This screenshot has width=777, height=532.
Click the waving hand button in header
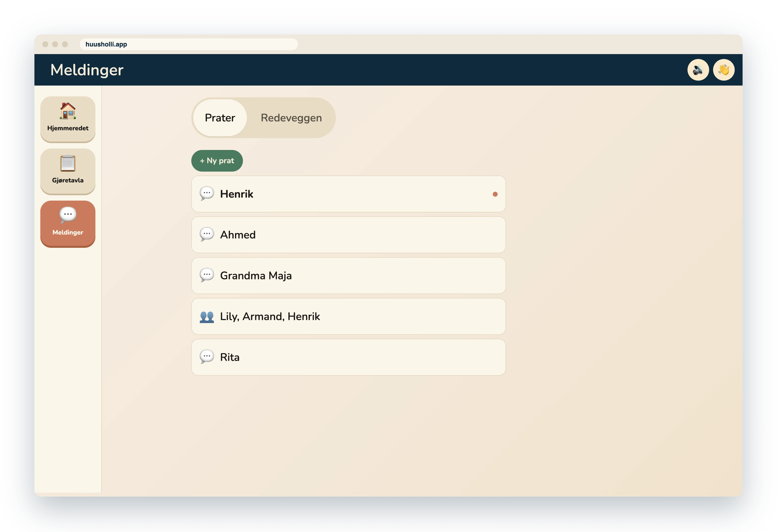click(724, 70)
